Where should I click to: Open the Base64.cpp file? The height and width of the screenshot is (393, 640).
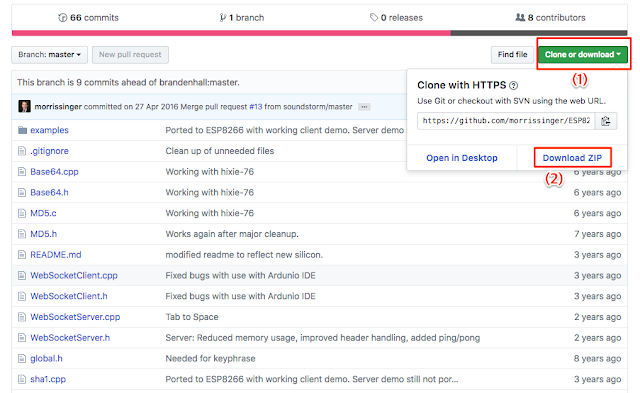click(x=54, y=172)
